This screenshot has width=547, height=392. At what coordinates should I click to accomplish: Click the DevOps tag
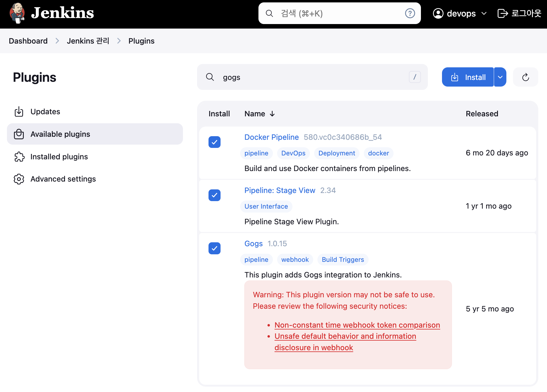(x=293, y=153)
